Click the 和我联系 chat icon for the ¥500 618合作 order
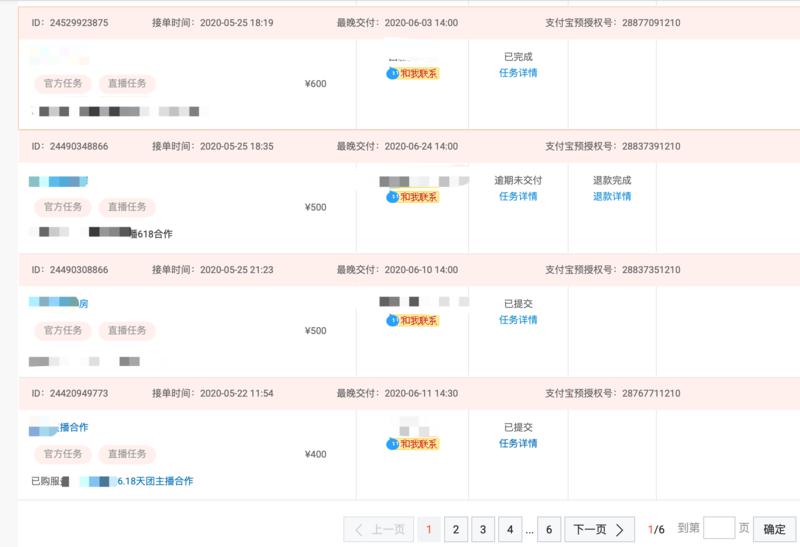The width and height of the screenshot is (800, 547). (x=412, y=197)
